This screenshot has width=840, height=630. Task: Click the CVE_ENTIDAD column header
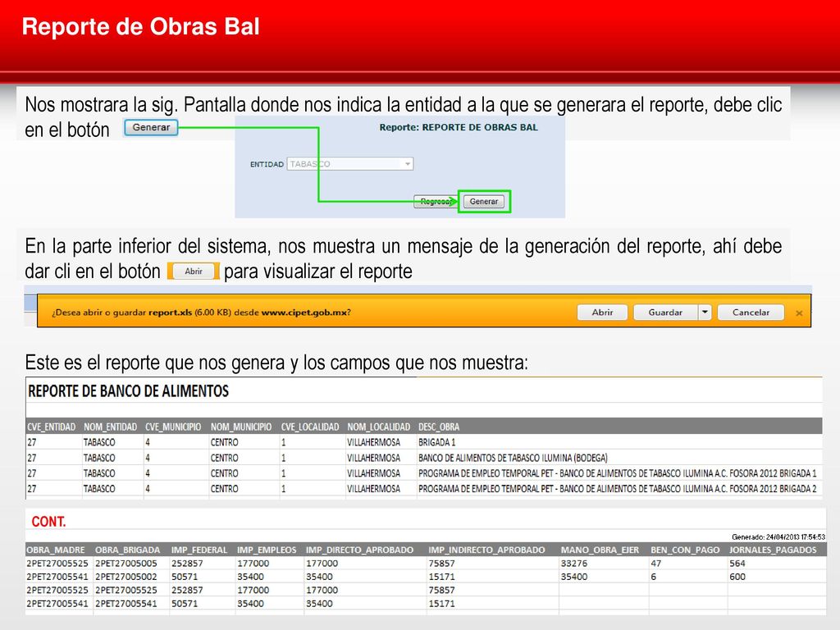coord(52,427)
